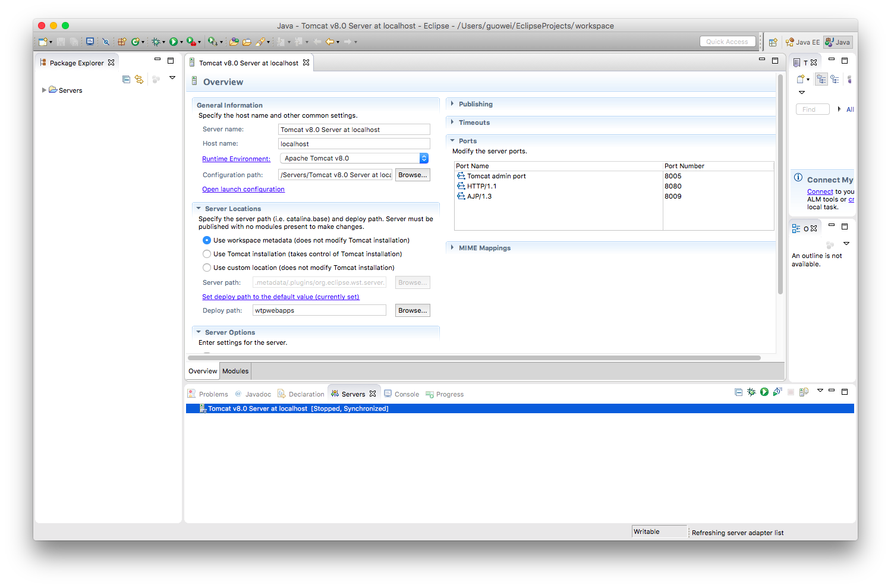Open the Console view tab
Viewport: 891px width, 588px height.
point(402,394)
